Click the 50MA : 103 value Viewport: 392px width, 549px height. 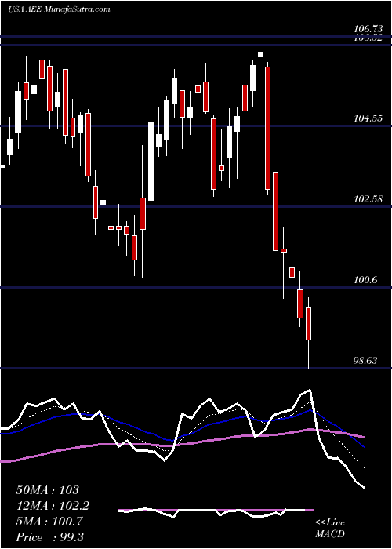[48, 490]
